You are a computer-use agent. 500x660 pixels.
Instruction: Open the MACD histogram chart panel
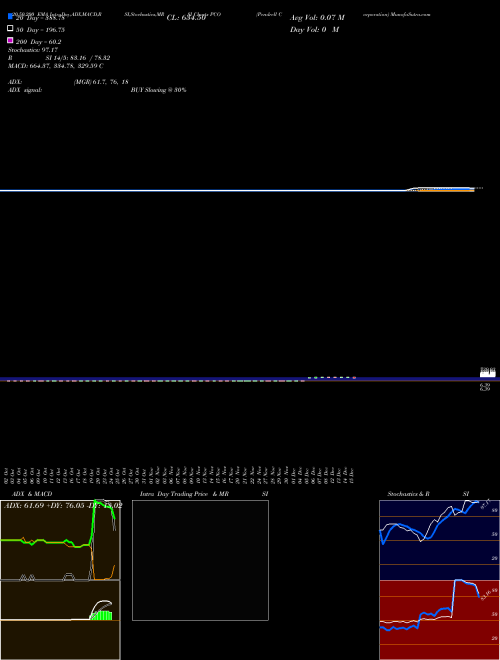pos(60,620)
